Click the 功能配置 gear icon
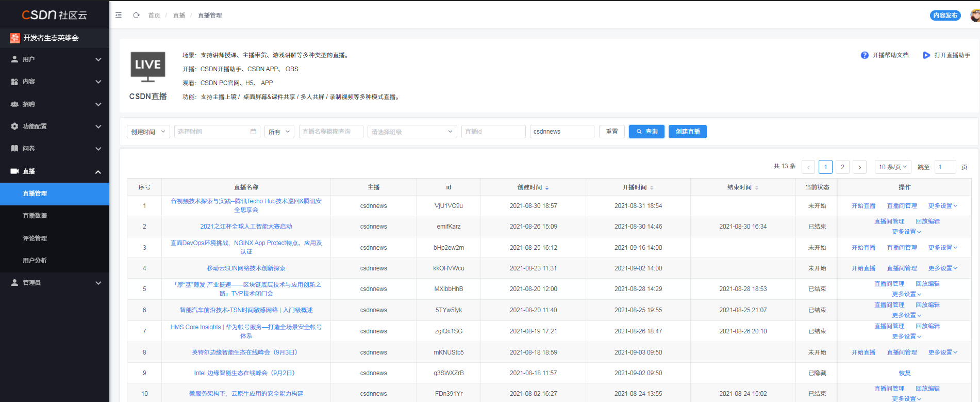Image resolution: width=980 pixels, height=402 pixels. pos(14,126)
